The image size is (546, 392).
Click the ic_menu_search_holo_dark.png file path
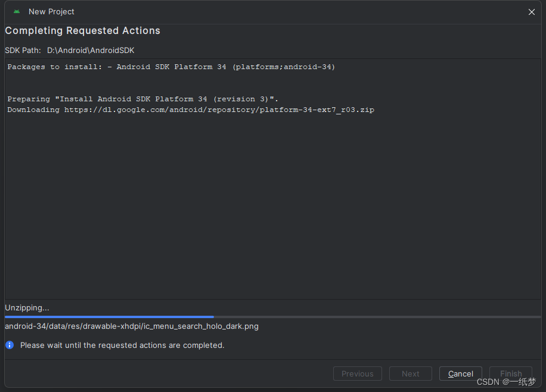tap(132, 326)
